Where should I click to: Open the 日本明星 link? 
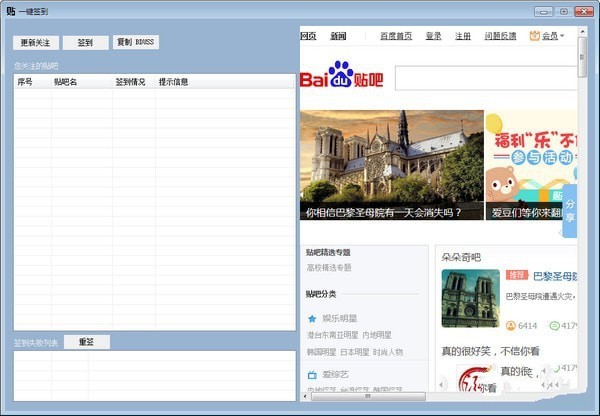tap(355, 352)
